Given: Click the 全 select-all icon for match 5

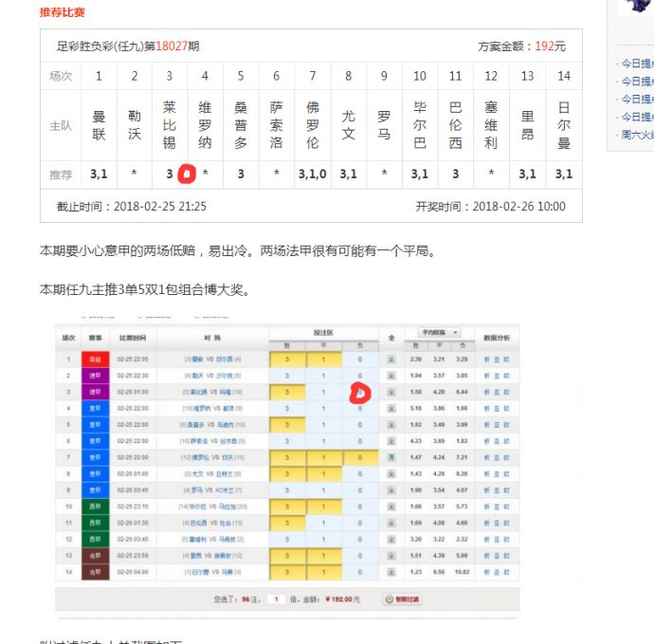Looking at the screenshot, I should click(x=391, y=425).
